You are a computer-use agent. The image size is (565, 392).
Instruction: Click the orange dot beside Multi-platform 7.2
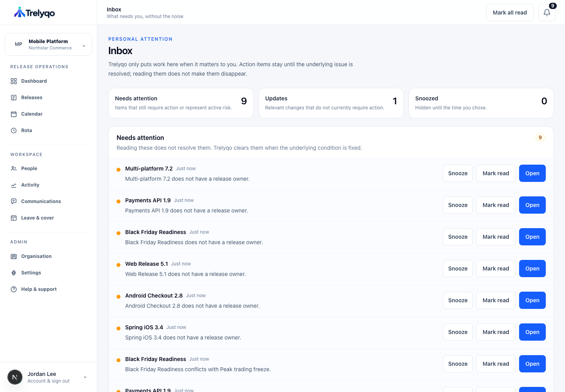tap(118, 170)
